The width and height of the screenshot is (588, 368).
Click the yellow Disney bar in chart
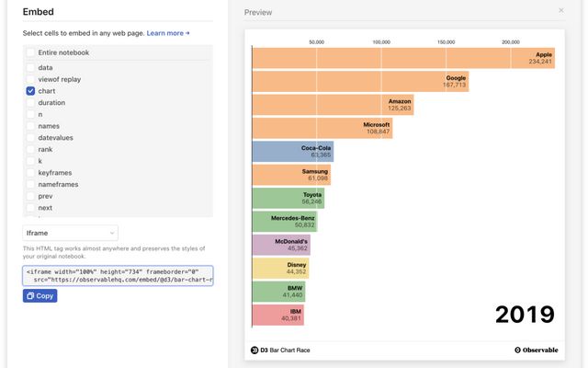(280, 268)
